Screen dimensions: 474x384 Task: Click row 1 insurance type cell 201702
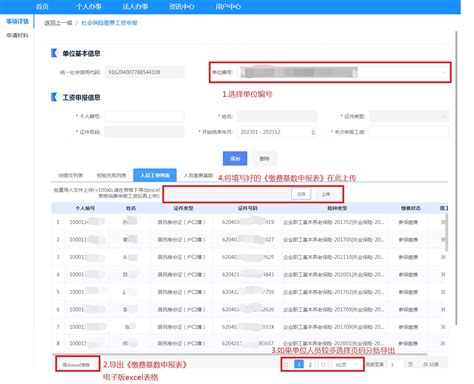click(x=334, y=222)
